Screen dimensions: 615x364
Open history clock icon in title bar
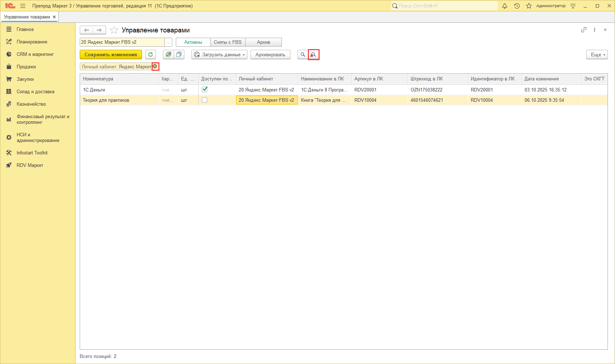coord(517,6)
